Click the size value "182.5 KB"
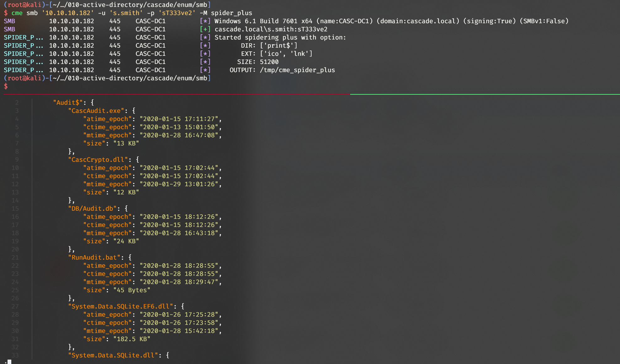The image size is (620, 364). pyautogui.click(x=132, y=339)
